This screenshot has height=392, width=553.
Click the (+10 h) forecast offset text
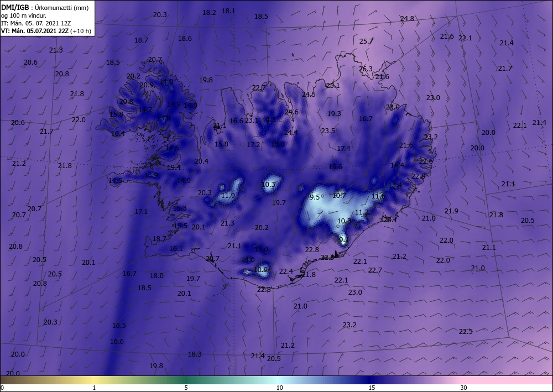tap(81, 31)
